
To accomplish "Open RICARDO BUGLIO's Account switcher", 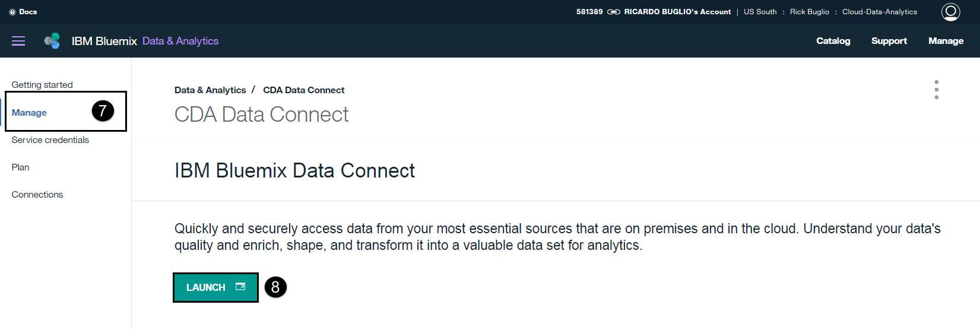I will click(677, 12).
